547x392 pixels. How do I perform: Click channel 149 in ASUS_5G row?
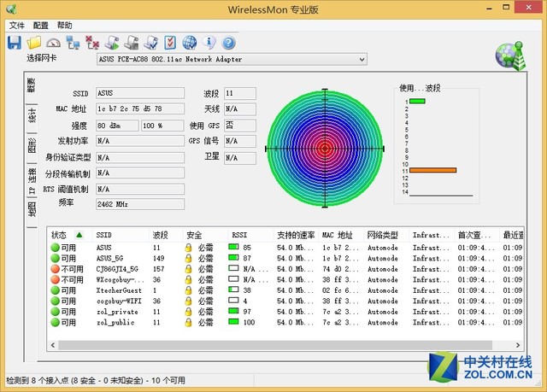(158, 258)
